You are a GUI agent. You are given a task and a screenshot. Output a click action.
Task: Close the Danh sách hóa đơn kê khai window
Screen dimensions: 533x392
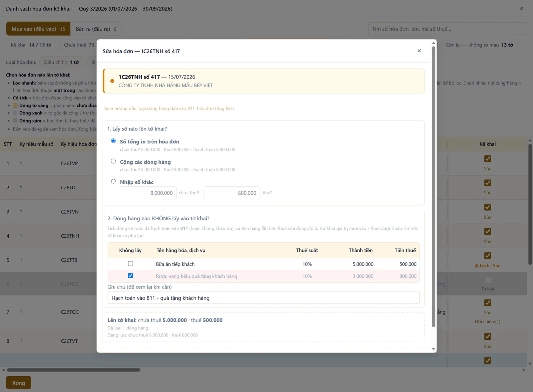[x=522, y=8]
